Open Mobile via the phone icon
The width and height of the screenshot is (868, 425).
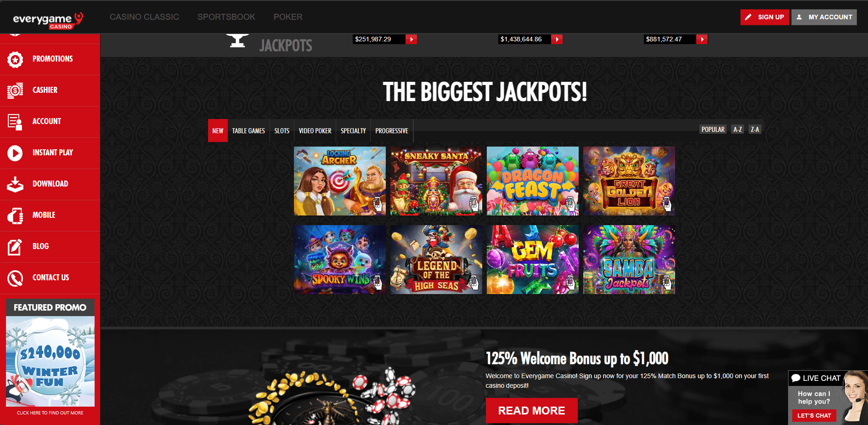[15, 215]
